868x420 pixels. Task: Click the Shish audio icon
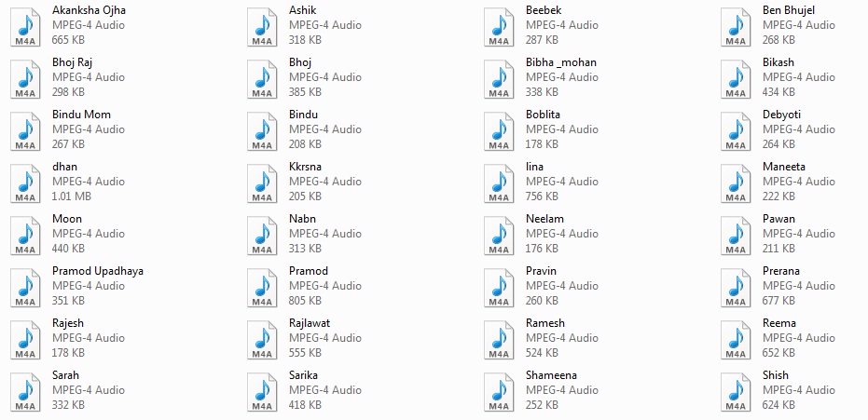pos(737,392)
